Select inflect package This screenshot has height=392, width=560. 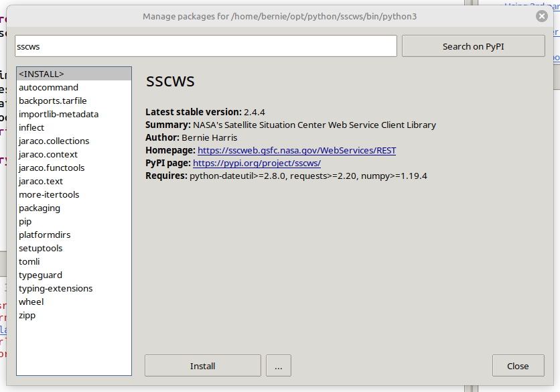74,127
